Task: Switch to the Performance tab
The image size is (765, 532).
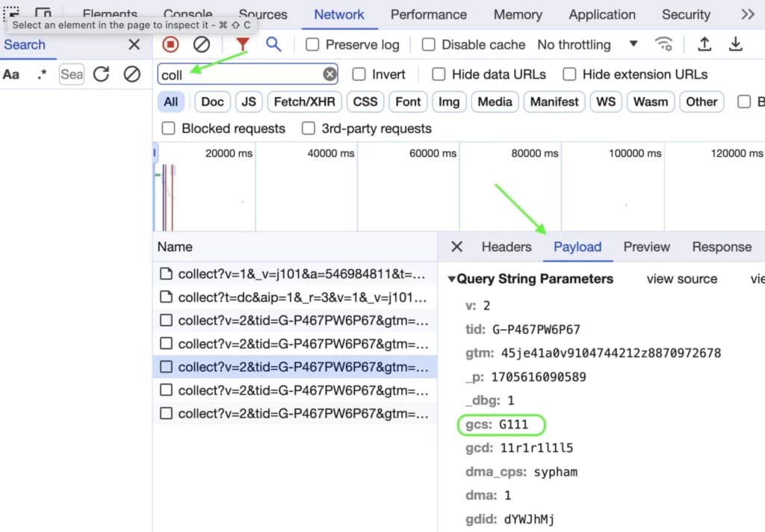Action: pyautogui.click(x=428, y=15)
